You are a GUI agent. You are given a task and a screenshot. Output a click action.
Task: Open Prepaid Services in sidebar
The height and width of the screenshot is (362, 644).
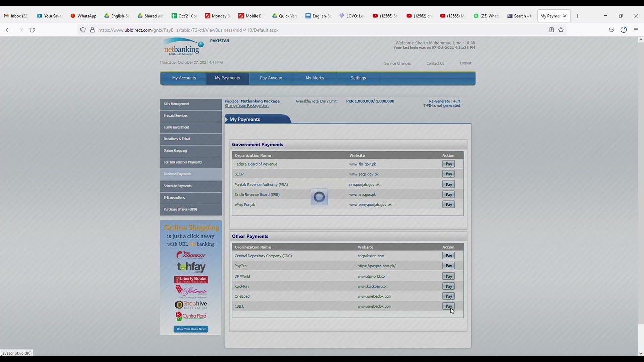(x=191, y=115)
